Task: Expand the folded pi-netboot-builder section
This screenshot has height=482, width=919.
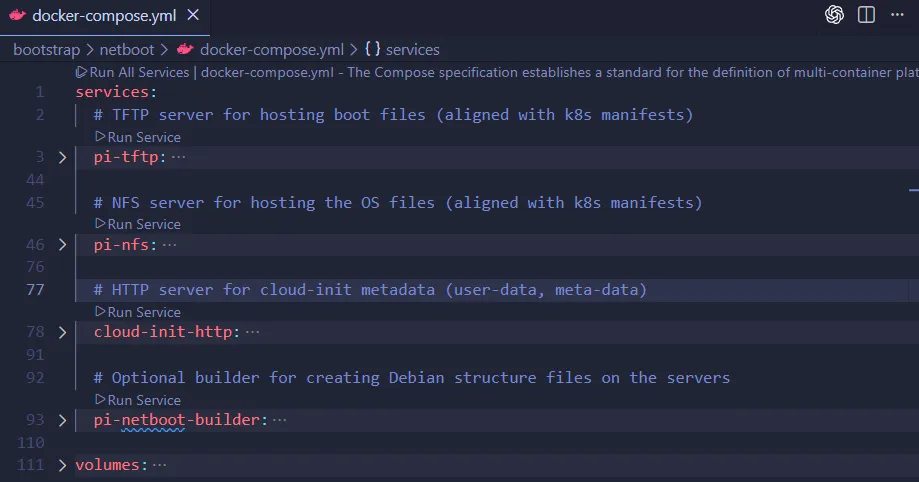Action: tap(62, 420)
